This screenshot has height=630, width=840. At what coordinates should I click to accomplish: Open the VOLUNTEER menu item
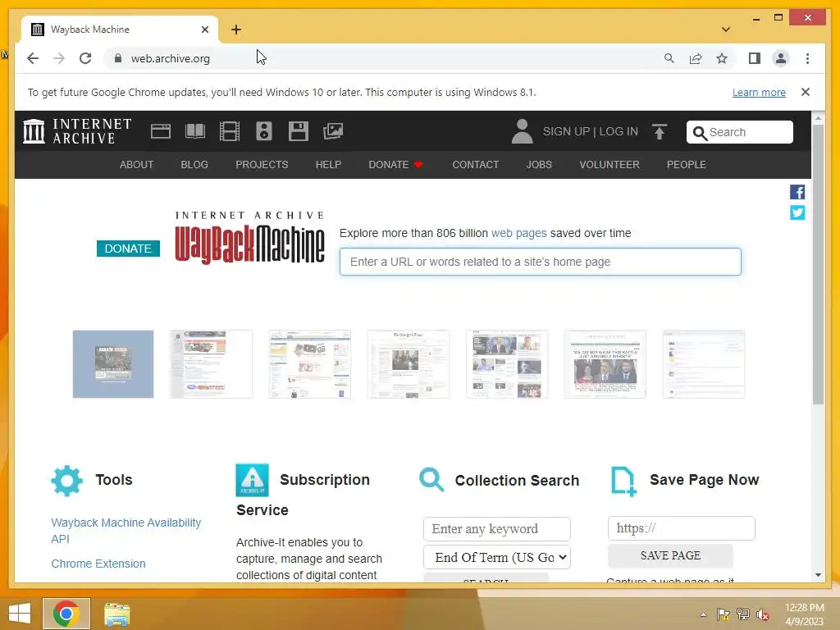point(609,164)
